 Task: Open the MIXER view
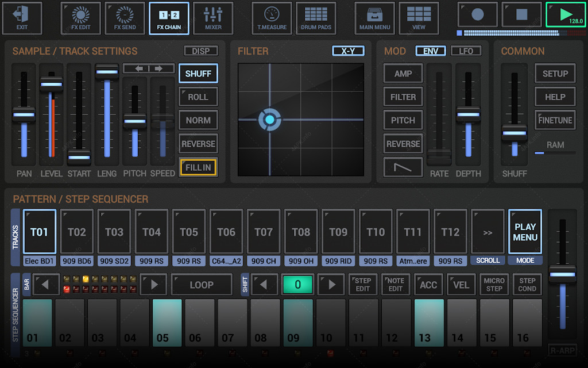click(x=213, y=18)
